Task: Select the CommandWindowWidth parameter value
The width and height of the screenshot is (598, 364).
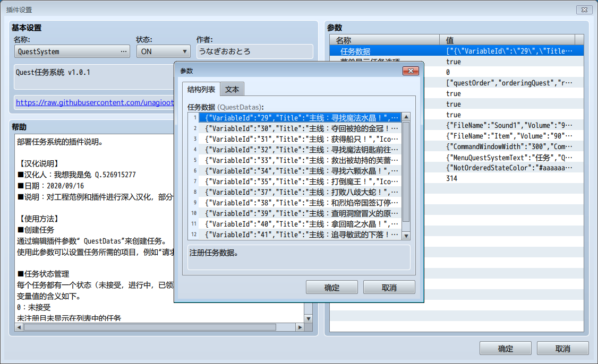Action: [x=509, y=147]
